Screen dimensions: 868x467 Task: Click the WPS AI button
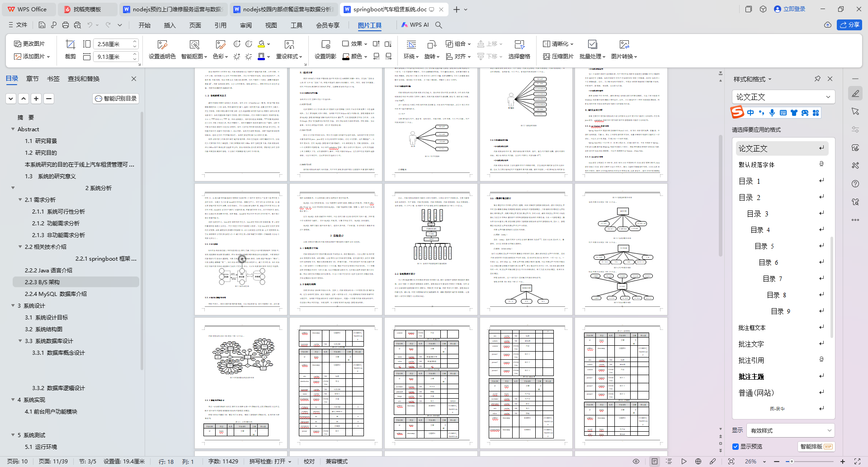(x=415, y=25)
